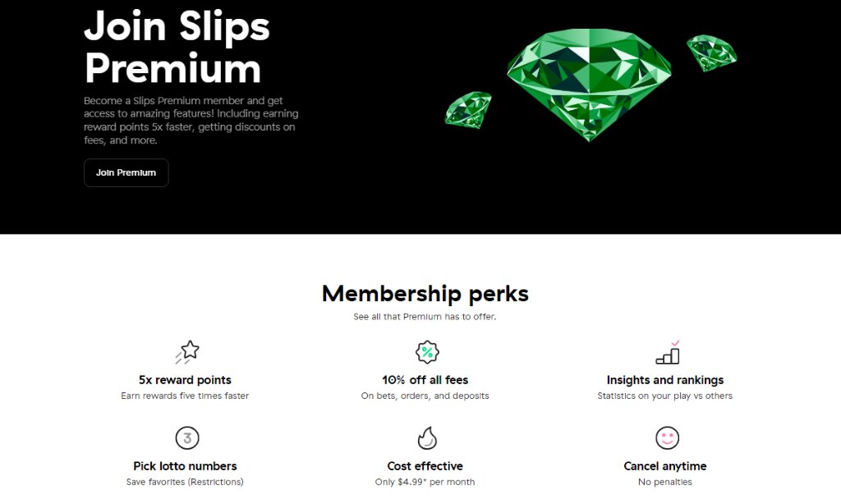The height and width of the screenshot is (504, 841).
Task: Select the "5x reward points" perk title
Action: coord(185,380)
